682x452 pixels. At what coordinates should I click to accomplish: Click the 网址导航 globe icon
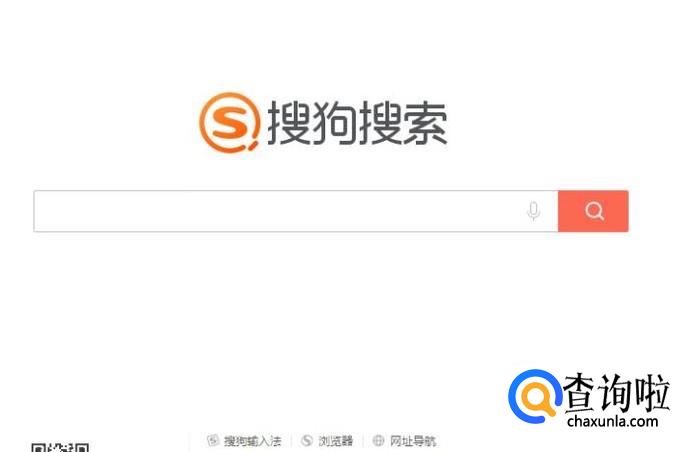coord(378,441)
